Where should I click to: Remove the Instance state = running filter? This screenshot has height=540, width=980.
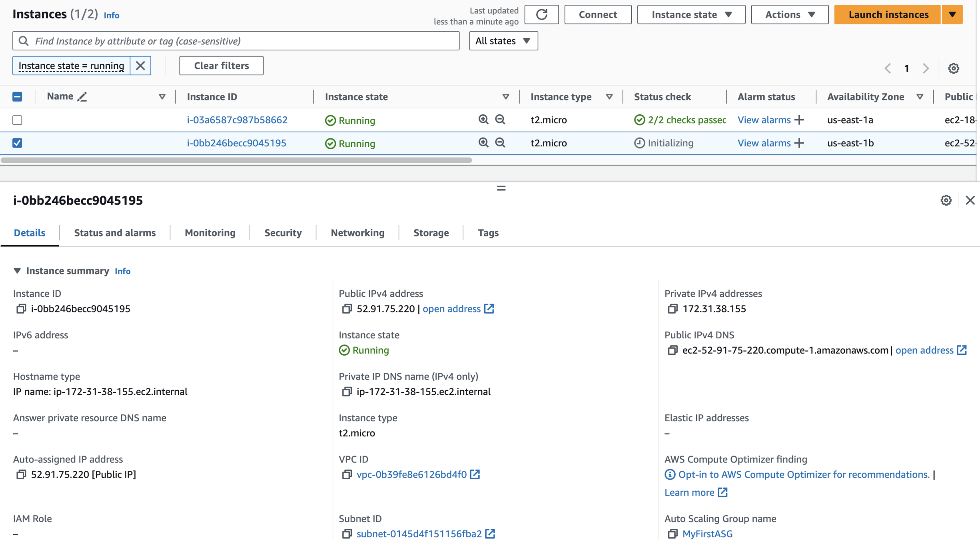pyautogui.click(x=140, y=66)
